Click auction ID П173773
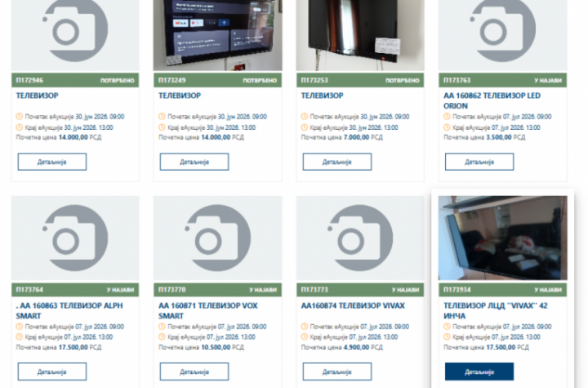Screen dimensions: 588x388 point(314,290)
